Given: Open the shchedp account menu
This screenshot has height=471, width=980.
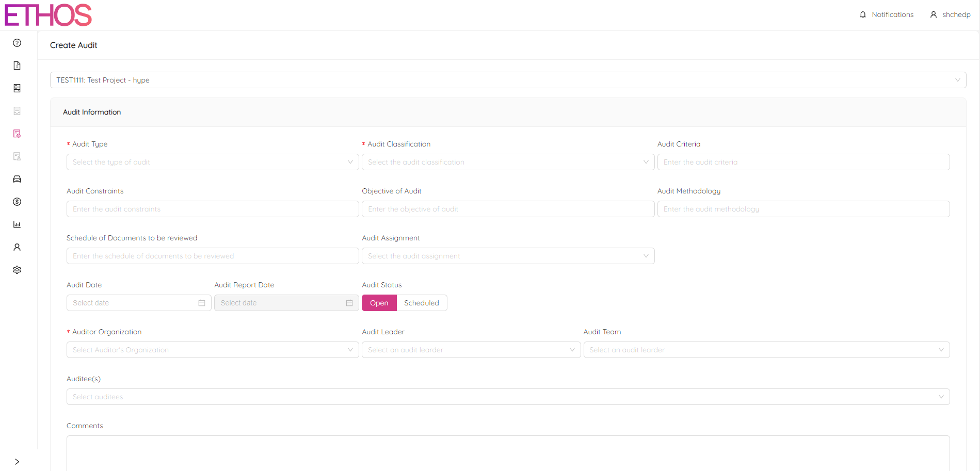Looking at the screenshot, I should click(951, 14).
